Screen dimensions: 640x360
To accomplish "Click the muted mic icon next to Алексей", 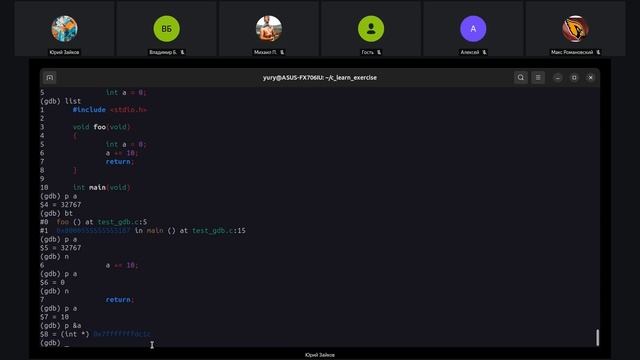I will (484, 52).
